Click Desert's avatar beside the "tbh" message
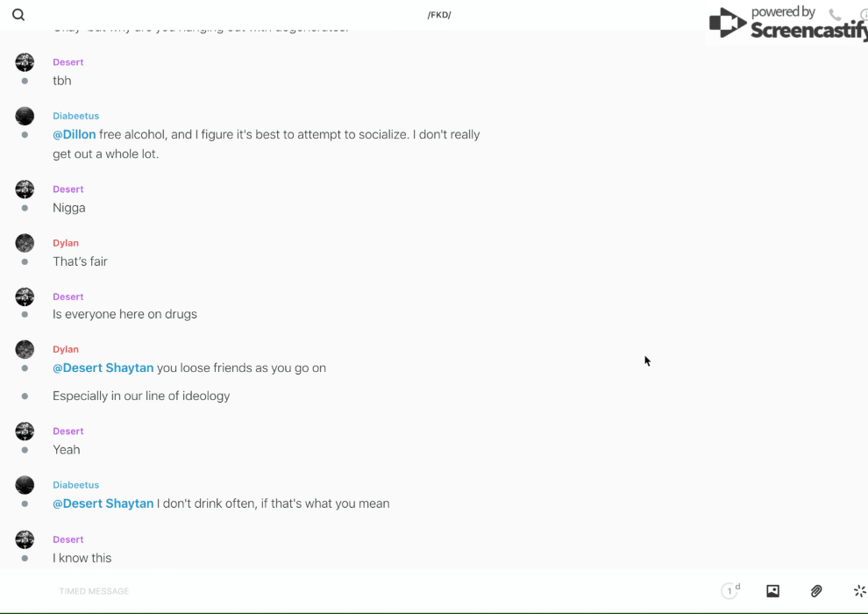 (25, 62)
